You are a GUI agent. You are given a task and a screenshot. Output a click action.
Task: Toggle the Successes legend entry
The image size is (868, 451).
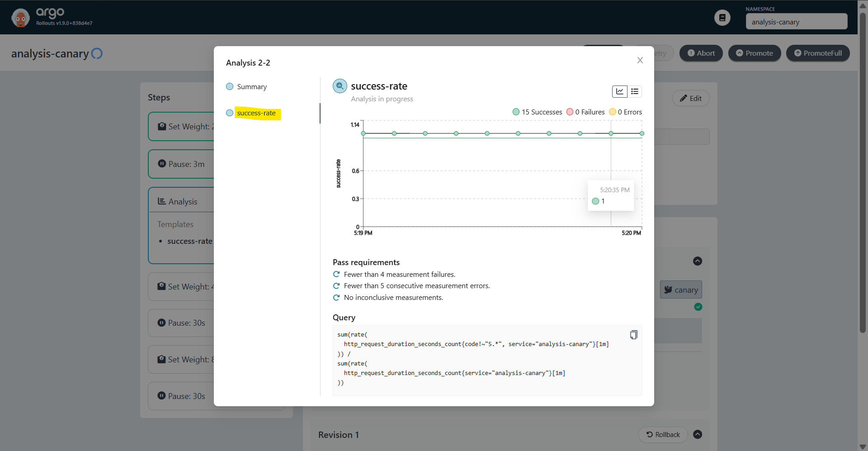[537, 112]
